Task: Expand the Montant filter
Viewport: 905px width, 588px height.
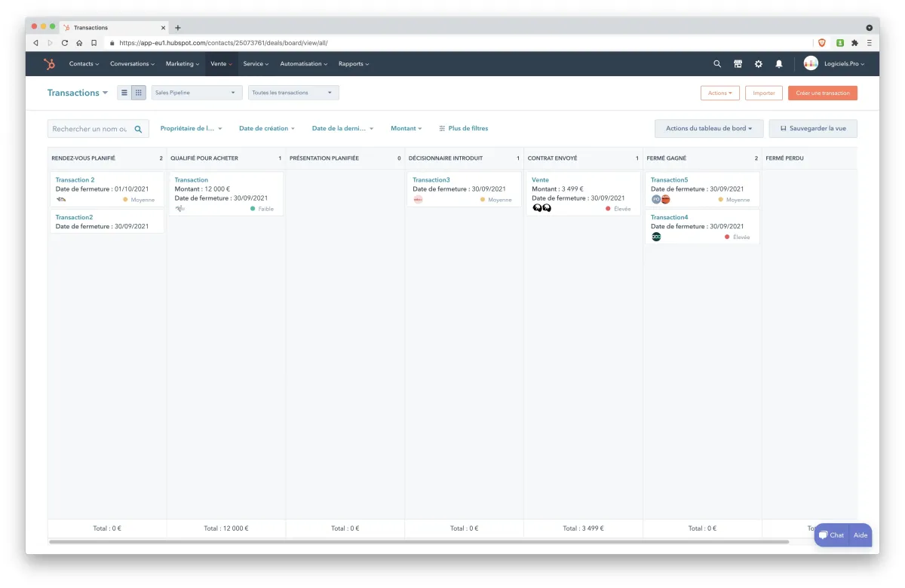Action: click(x=406, y=129)
